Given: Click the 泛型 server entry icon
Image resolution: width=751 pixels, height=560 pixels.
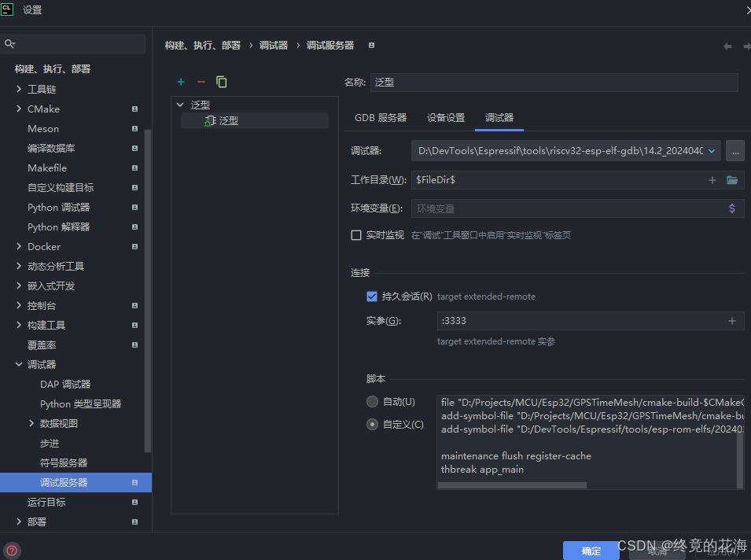Looking at the screenshot, I should (x=210, y=120).
